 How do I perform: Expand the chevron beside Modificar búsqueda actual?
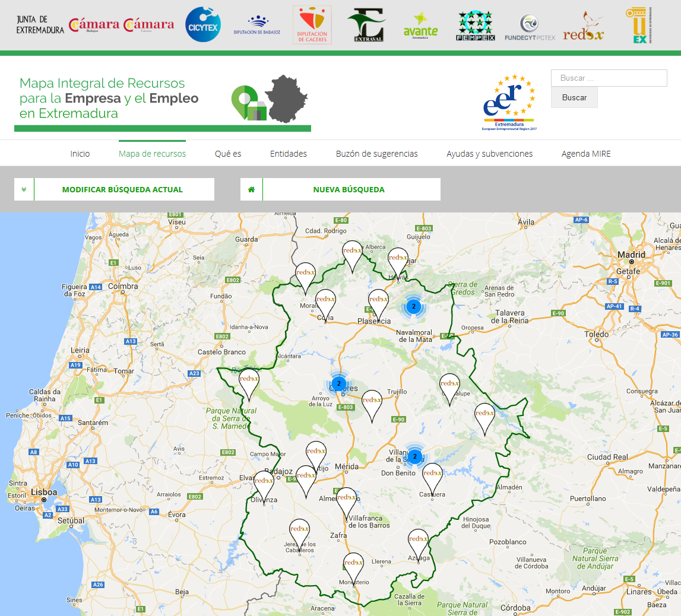coord(24,189)
